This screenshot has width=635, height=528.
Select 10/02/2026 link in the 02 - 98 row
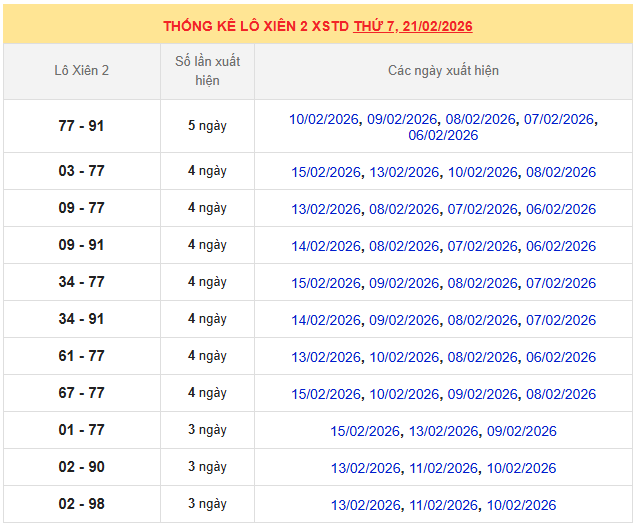[522, 505]
